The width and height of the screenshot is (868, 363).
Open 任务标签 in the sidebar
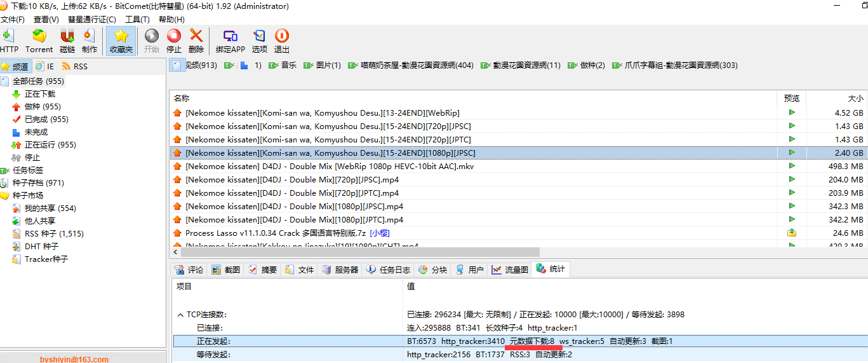(28, 170)
